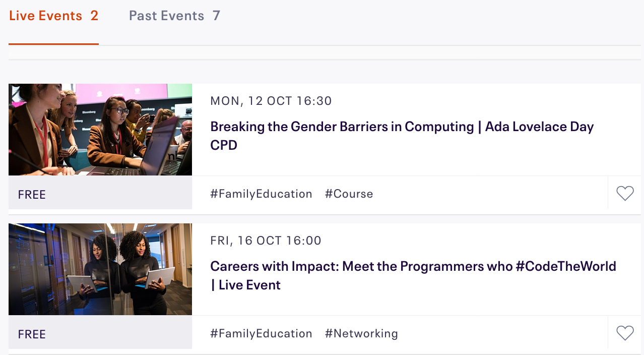The width and height of the screenshot is (644, 355).
Task: Click the Past Events count number 7
Action: pos(216,16)
